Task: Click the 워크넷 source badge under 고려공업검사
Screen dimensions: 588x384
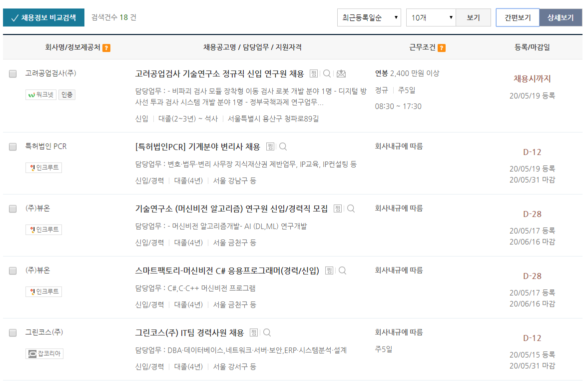Action: click(x=41, y=94)
